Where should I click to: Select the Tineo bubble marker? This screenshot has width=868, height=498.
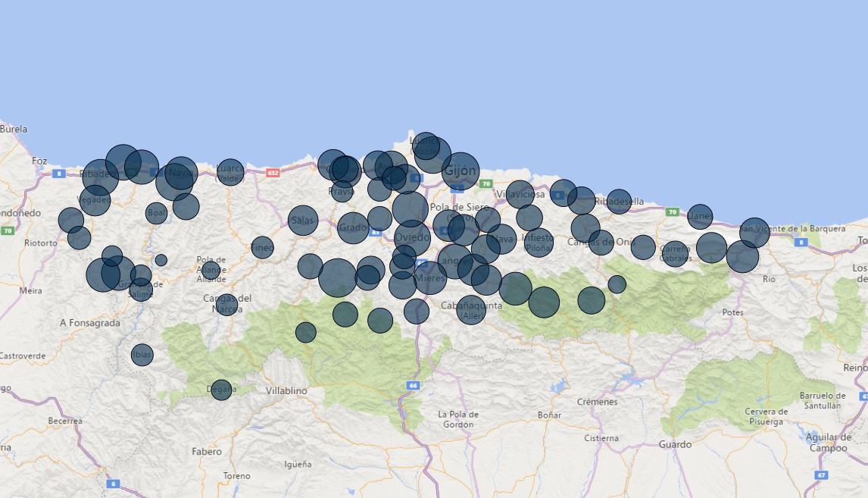[262, 247]
